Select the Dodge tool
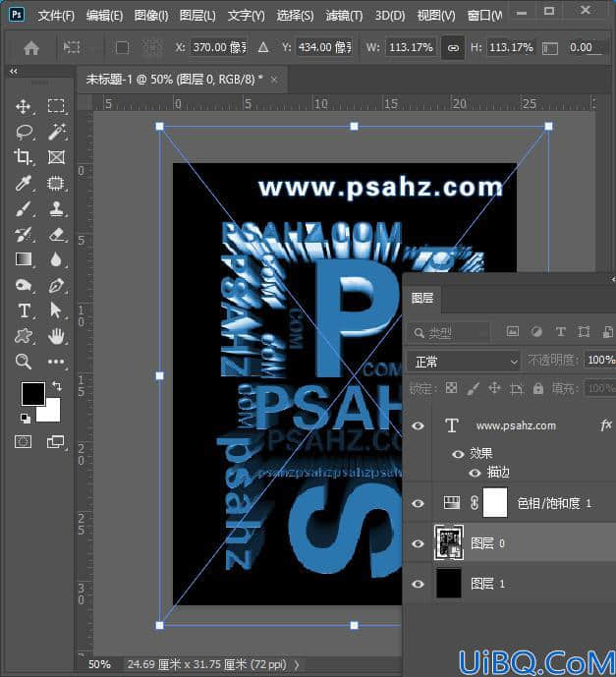 (24, 285)
